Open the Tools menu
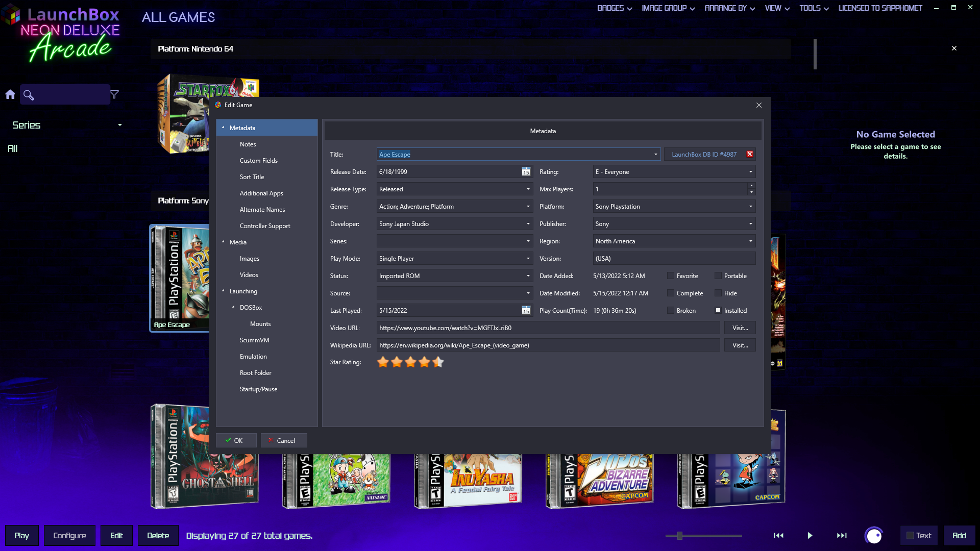Screen dimensions: 980x551 pyautogui.click(x=814, y=8)
